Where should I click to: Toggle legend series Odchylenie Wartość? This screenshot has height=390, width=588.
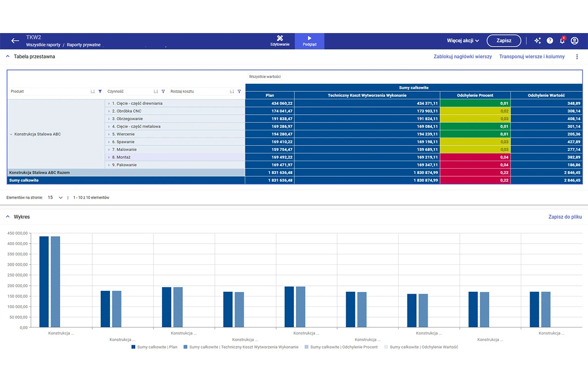click(421, 347)
